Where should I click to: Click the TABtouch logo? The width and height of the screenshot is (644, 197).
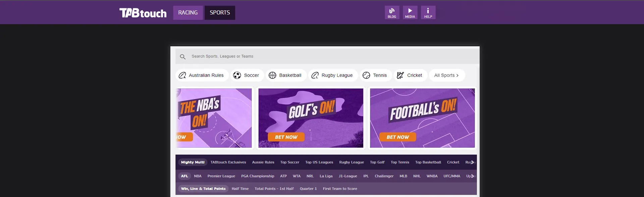click(x=143, y=13)
